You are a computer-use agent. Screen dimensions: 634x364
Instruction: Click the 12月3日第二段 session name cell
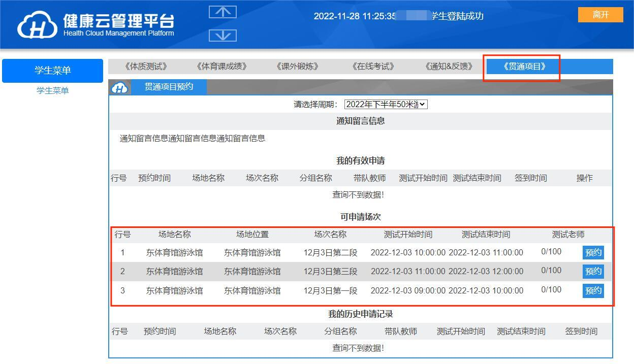tap(330, 253)
